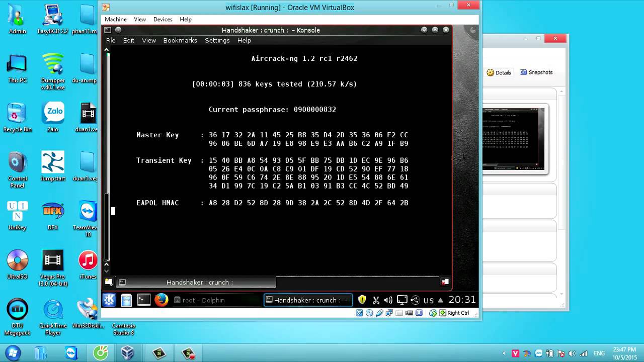The width and height of the screenshot is (644, 362).
Task: Open the USB device notifier icon
Action: point(415,300)
